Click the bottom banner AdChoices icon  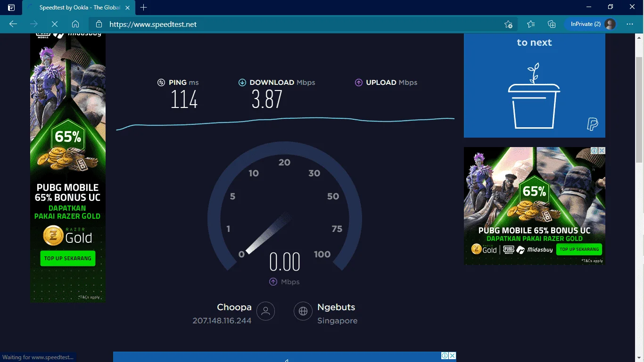tap(445, 355)
